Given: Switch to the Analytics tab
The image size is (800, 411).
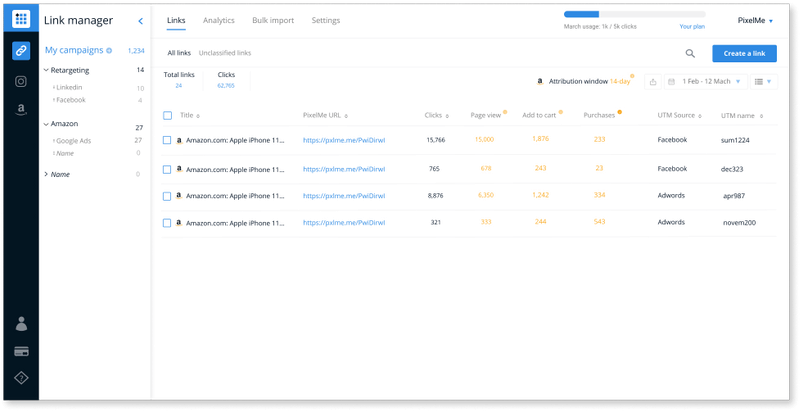Looking at the screenshot, I should pos(219,21).
